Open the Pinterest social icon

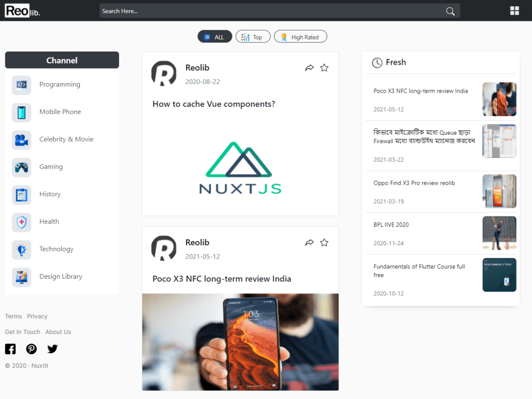(x=31, y=349)
